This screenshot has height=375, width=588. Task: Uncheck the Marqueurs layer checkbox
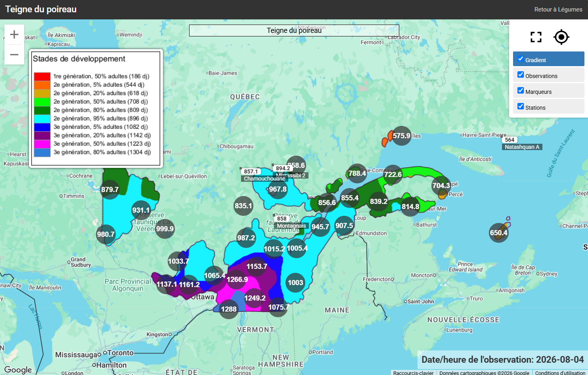click(521, 90)
